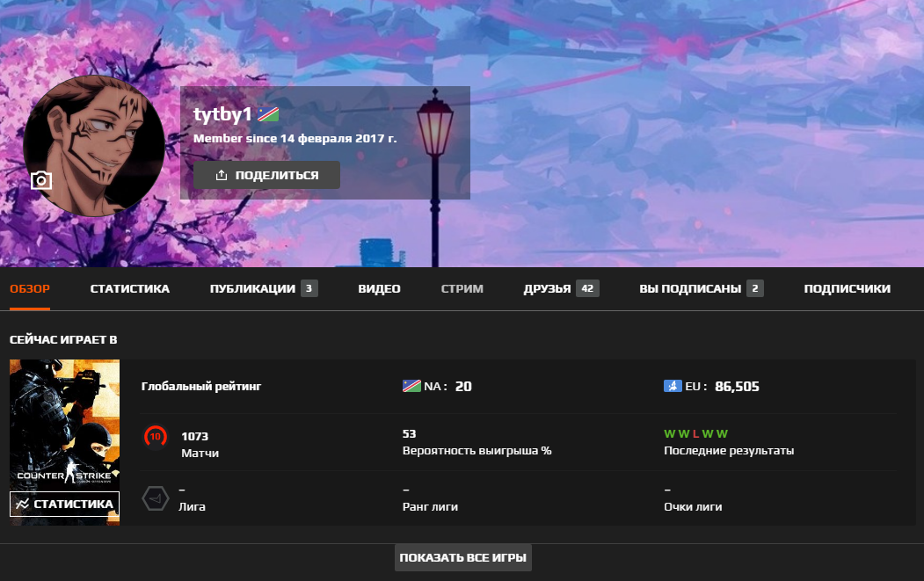Viewport: 924px width, 581px height.
Task: Click the СЕЙЧАС ИГРАЕТ В heading
Action: pos(63,339)
